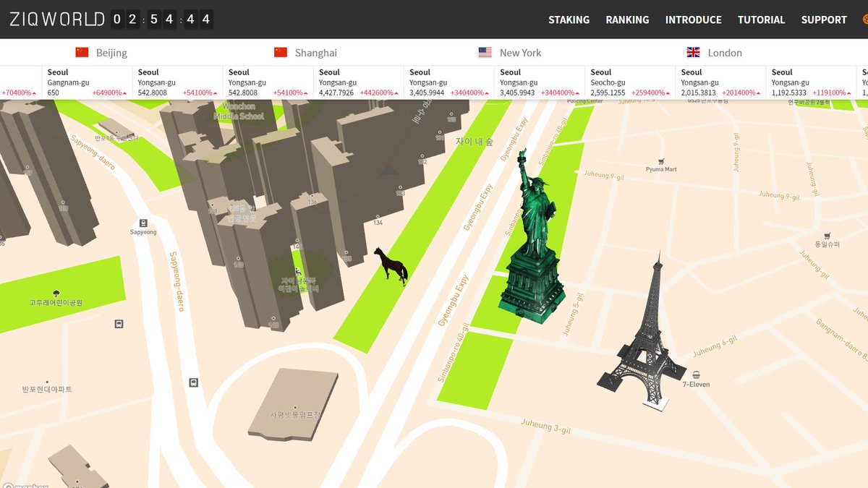
Task: Click the flat 서평빗물펌프장 building block
Action: [x=294, y=403]
